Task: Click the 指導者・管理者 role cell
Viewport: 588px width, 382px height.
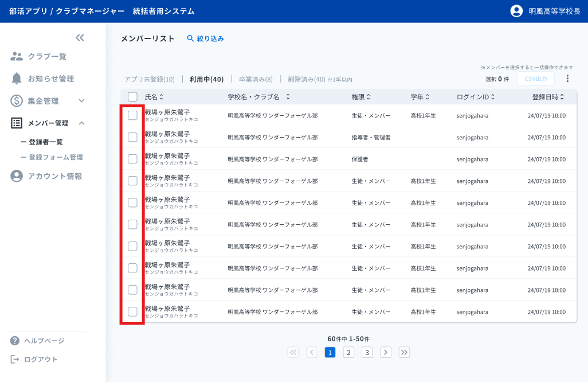Action: (x=371, y=137)
